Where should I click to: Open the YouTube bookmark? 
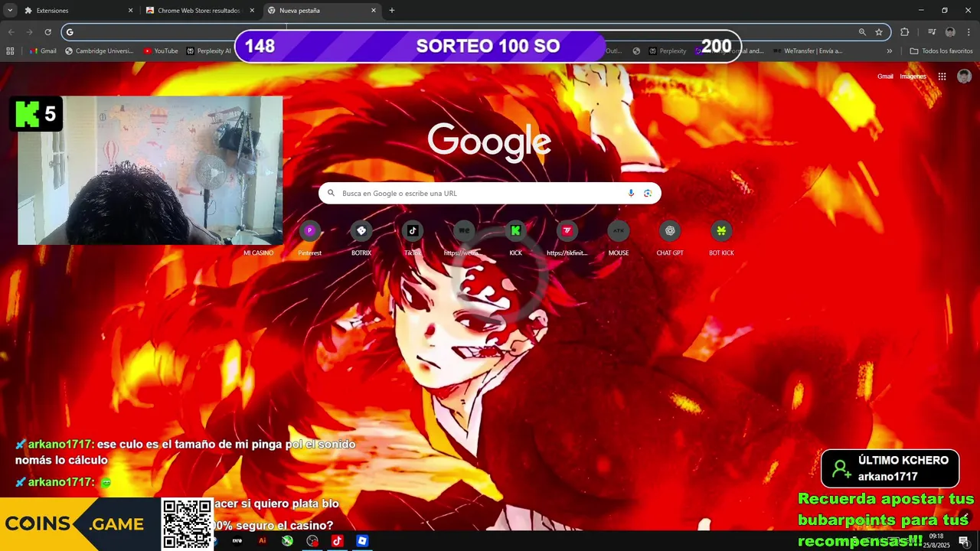pyautogui.click(x=161, y=51)
